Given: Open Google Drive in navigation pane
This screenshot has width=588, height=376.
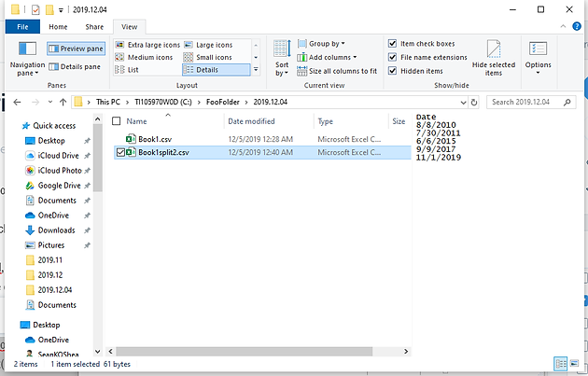Looking at the screenshot, I should coord(59,186).
